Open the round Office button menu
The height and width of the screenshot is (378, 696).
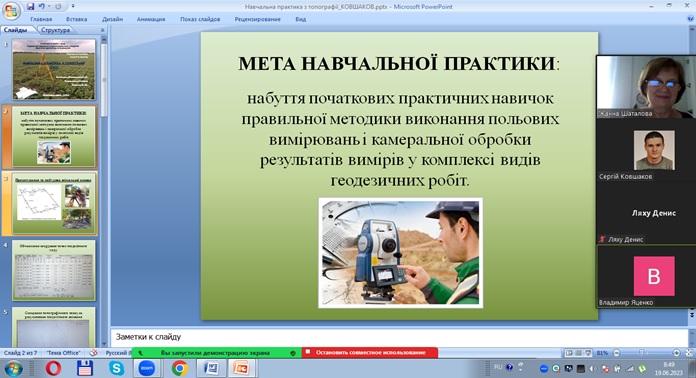(x=11, y=11)
